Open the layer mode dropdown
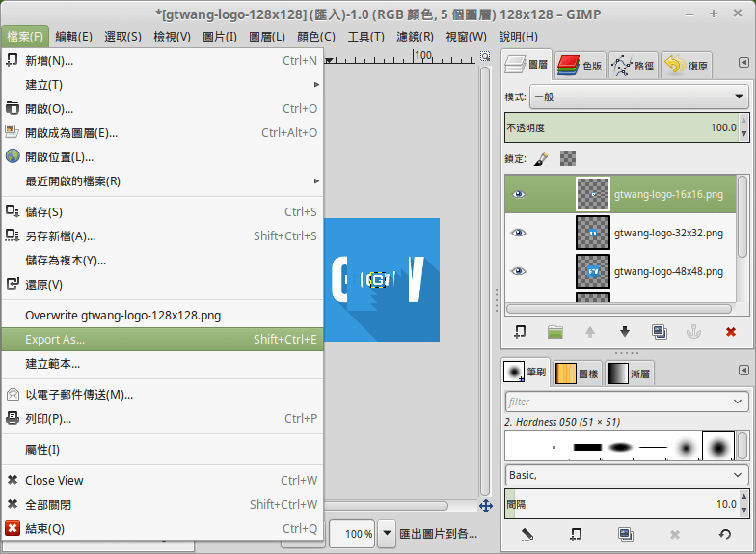The image size is (756, 554). pos(627,97)
